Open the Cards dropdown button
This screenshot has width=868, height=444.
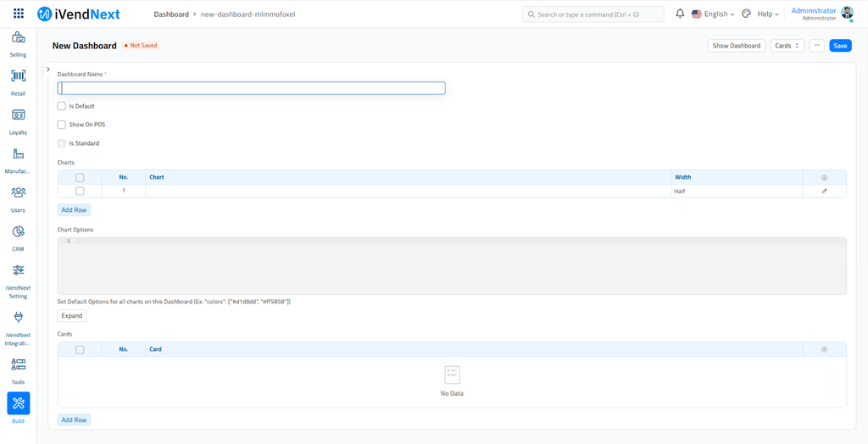(787, 46)
